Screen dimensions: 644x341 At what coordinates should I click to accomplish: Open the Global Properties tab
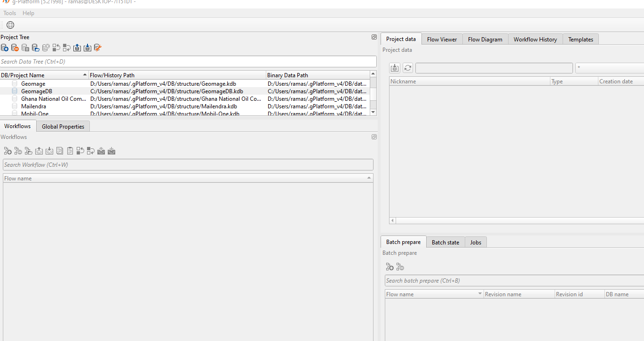pyautogui.click(x=63, y=127)
